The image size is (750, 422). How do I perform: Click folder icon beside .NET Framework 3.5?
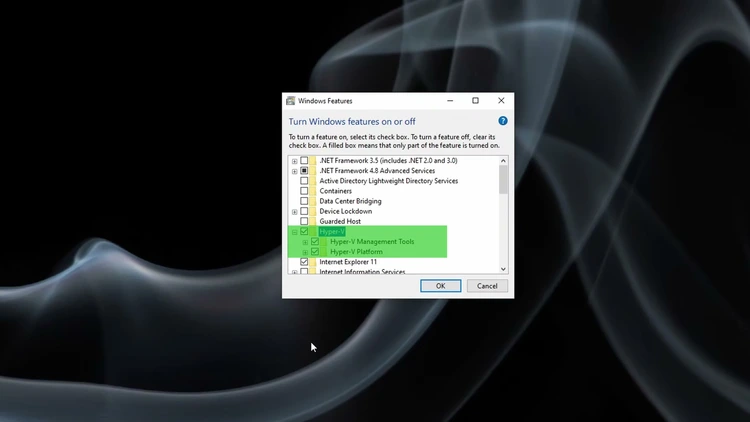(x=312, y=161)
